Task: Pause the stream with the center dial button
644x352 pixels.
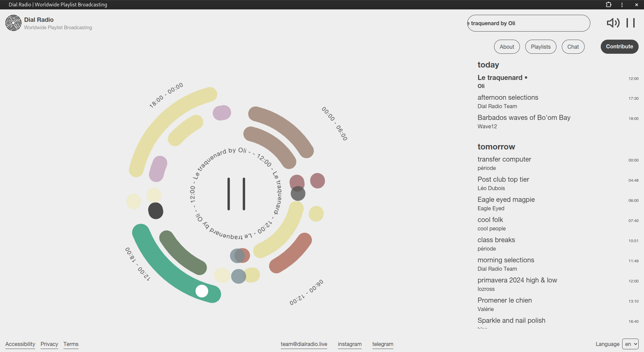Action: point(236,194)
